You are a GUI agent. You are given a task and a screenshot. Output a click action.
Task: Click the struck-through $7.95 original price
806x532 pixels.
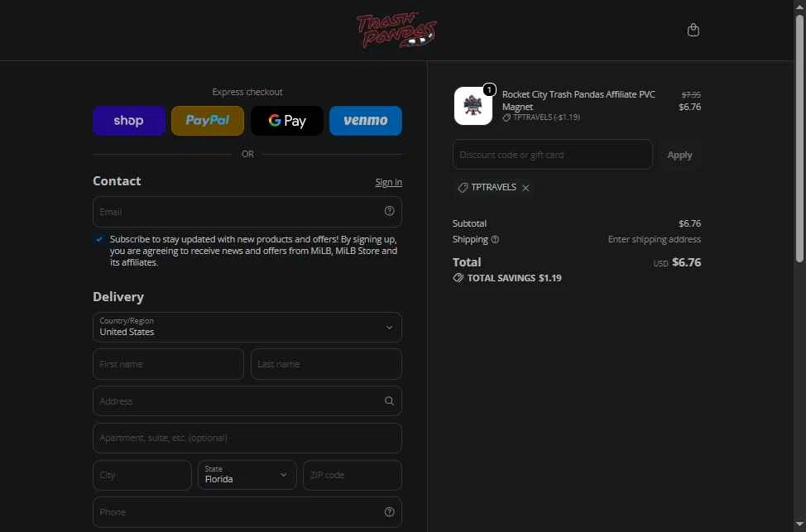(x=691, y=95)
